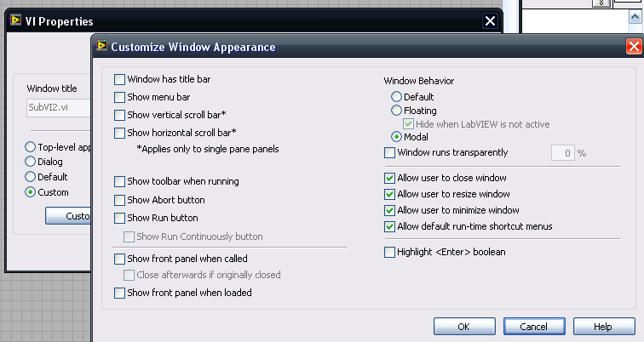Select Floating window behavior

[x=397, y=111]
